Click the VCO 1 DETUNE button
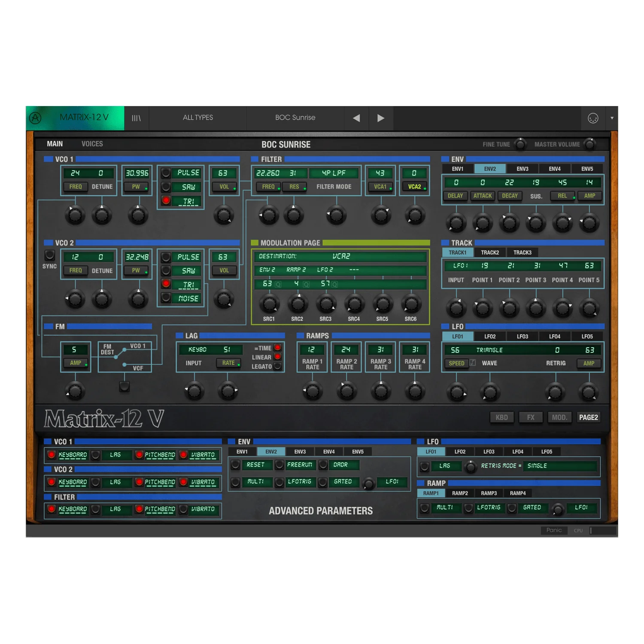 tap(102, 187)
